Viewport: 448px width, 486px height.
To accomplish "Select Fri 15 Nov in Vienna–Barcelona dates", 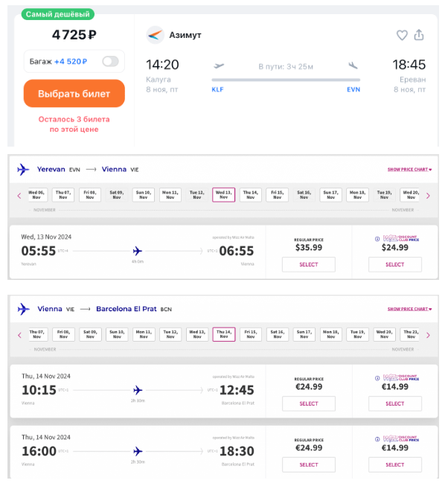I will [251, 334].
